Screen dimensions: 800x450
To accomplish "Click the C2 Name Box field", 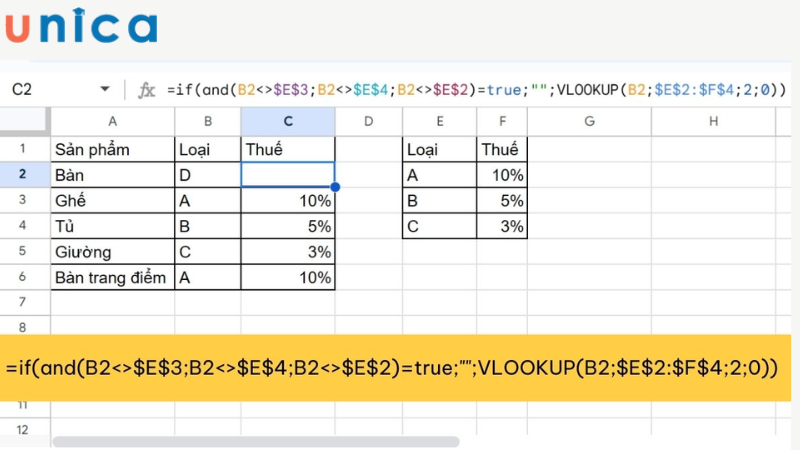I will click(x=40, y=90).
